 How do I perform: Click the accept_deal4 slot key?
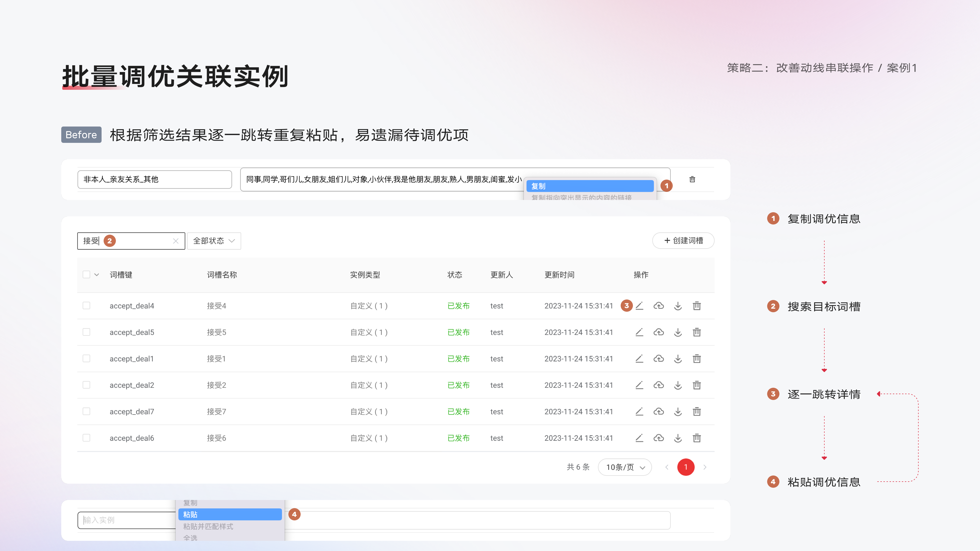[x=132, y=306]
